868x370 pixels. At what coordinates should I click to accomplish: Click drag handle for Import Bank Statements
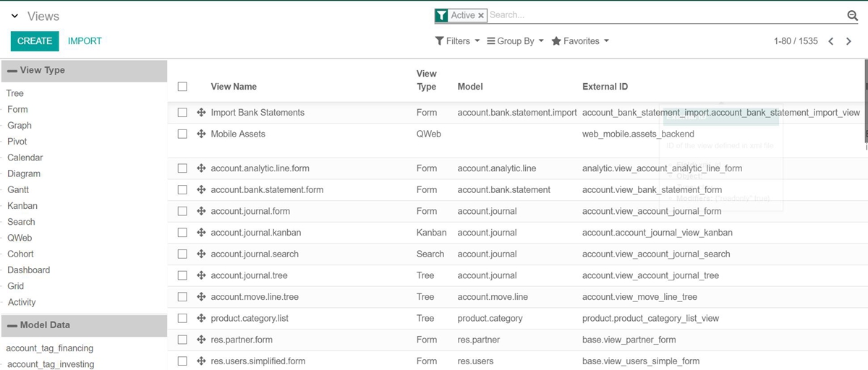coord(202,113)
